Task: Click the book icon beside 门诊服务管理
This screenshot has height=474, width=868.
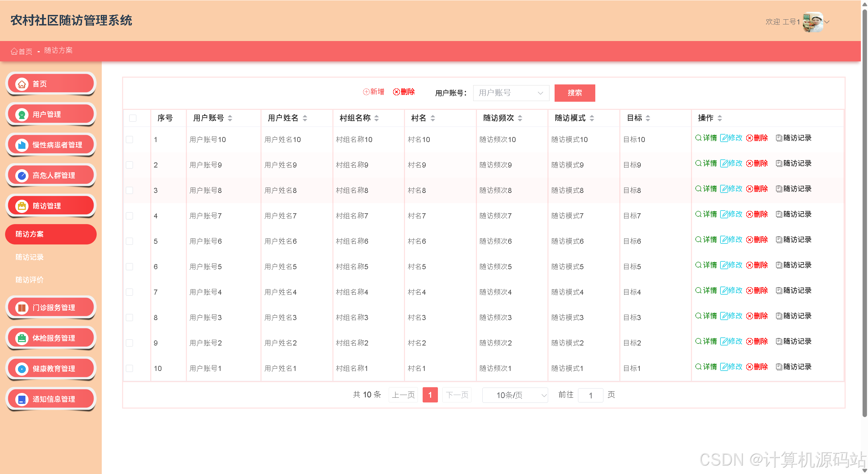Action: (22, 308)
